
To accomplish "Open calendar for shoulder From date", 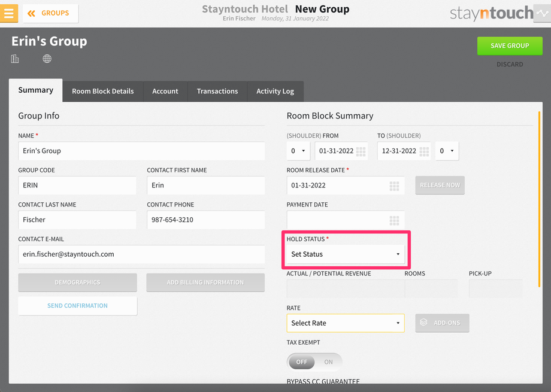I will click(x=361, y=151).
